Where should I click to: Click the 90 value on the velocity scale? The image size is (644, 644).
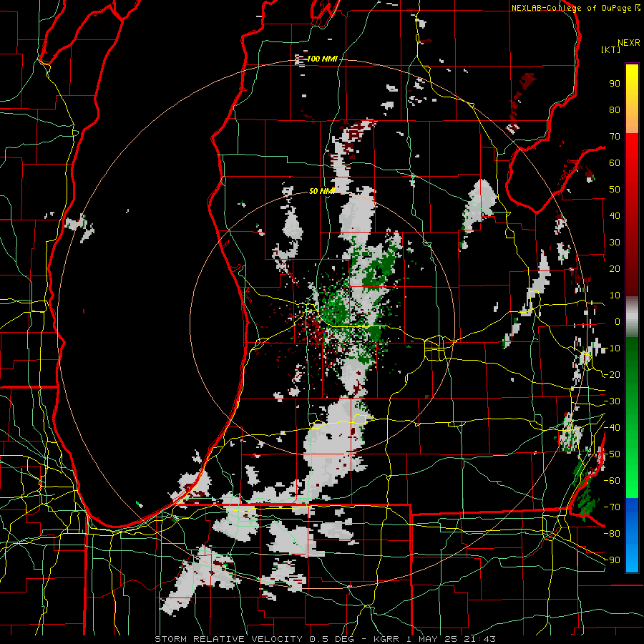point(615,84)
